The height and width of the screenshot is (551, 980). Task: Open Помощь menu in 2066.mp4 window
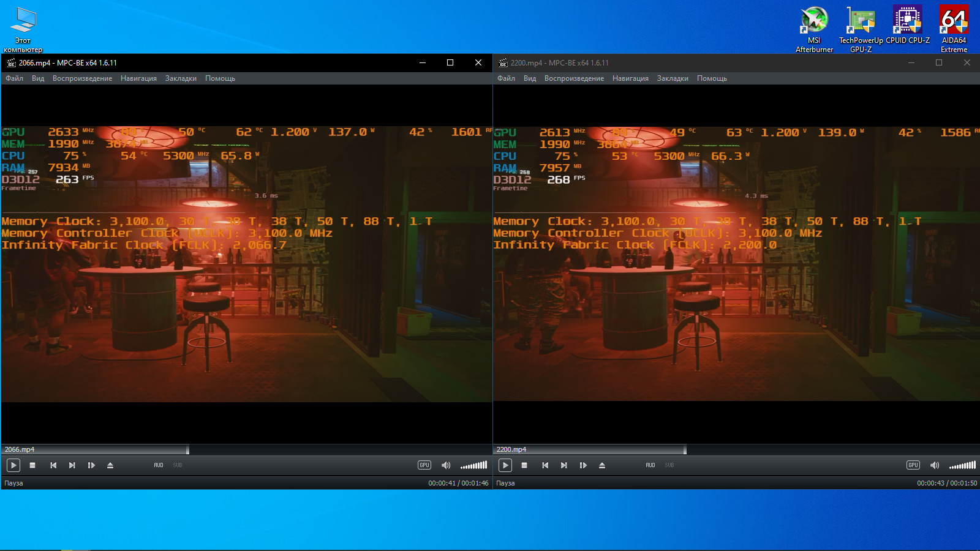[220, 78]
